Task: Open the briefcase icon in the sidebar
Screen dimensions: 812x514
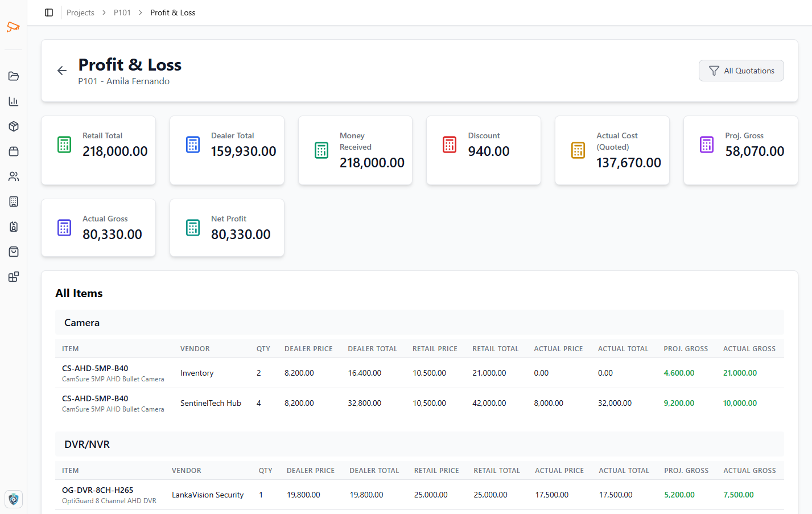Action: (x=13, y=151)
